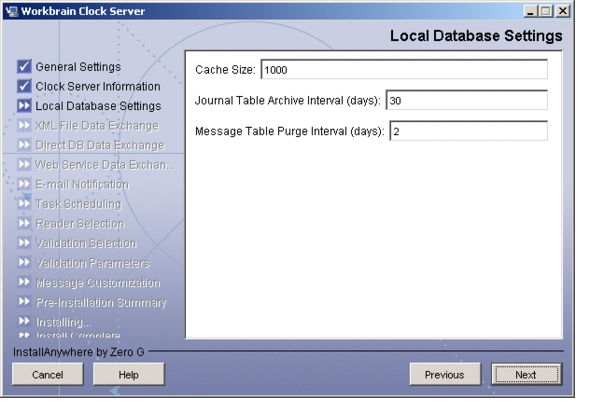Click the Clock Server Information checkmark icon
The image size is (591, 415).
click(x=24, y=86)
